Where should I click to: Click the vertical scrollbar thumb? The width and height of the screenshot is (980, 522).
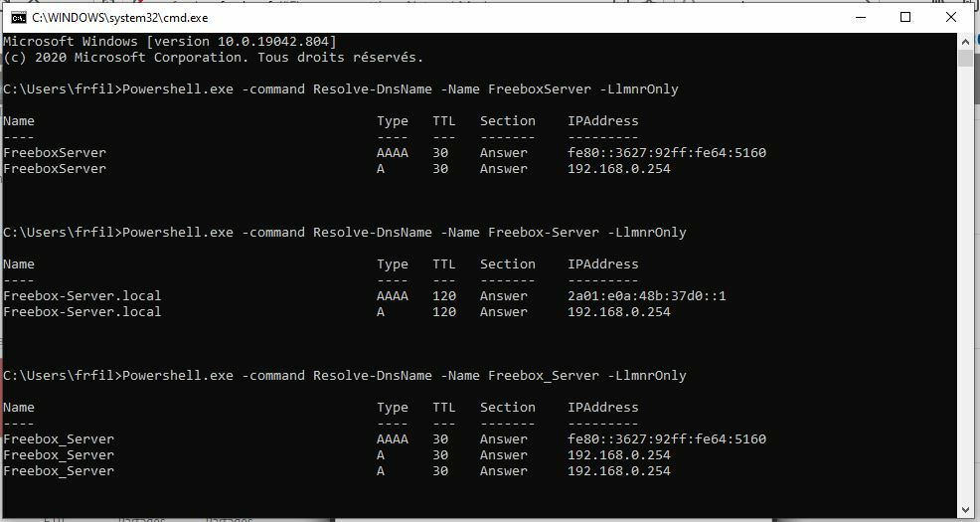point(965,58)
